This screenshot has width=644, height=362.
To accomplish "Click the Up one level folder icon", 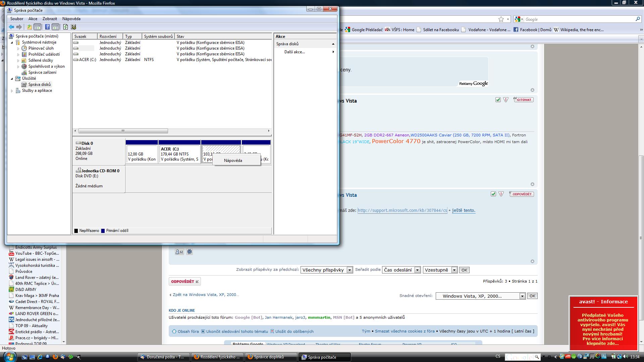I will (x=30, y=27).
